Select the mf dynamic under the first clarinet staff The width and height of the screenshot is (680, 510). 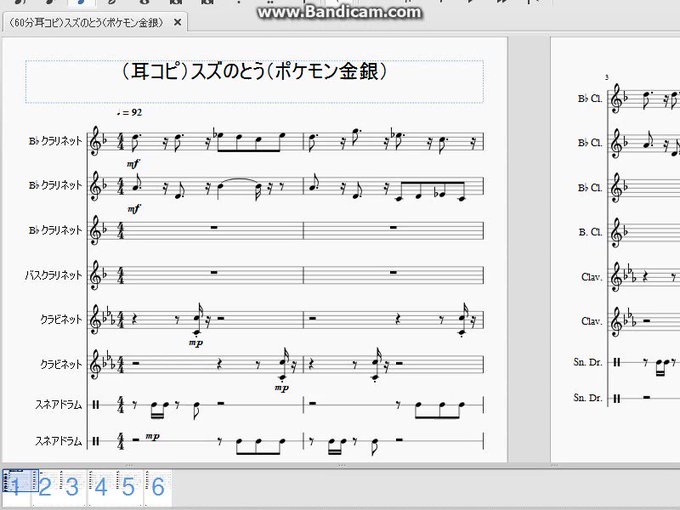click(133, 164)
